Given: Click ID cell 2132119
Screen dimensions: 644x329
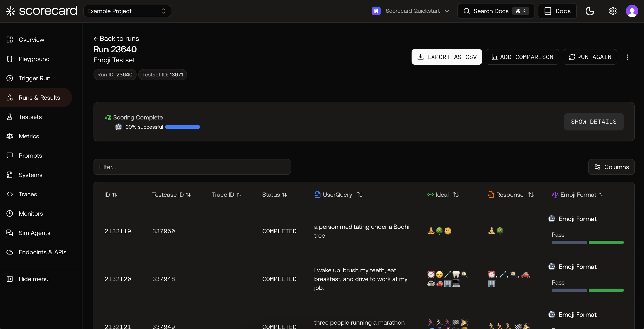Looking at the screenshot, I should pos(118,231).
